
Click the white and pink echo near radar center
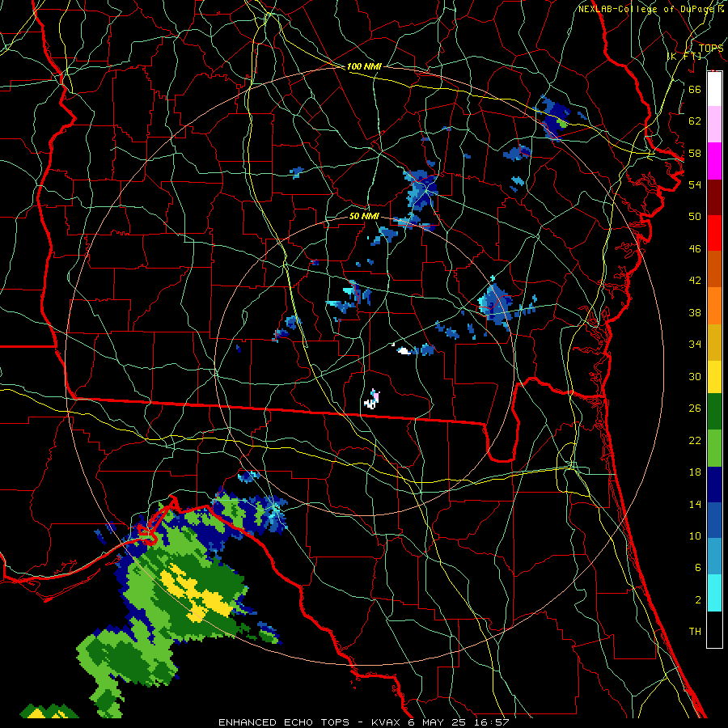pos(372,400)
